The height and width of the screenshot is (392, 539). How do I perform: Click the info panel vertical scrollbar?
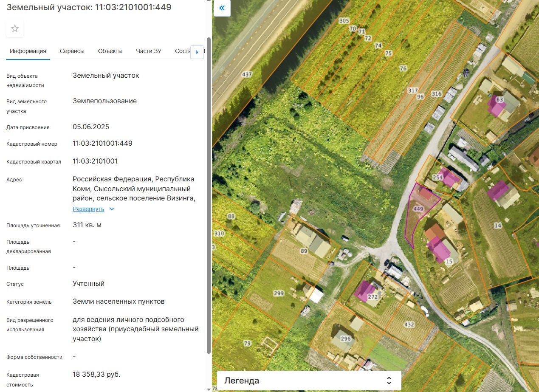point(208,195)
